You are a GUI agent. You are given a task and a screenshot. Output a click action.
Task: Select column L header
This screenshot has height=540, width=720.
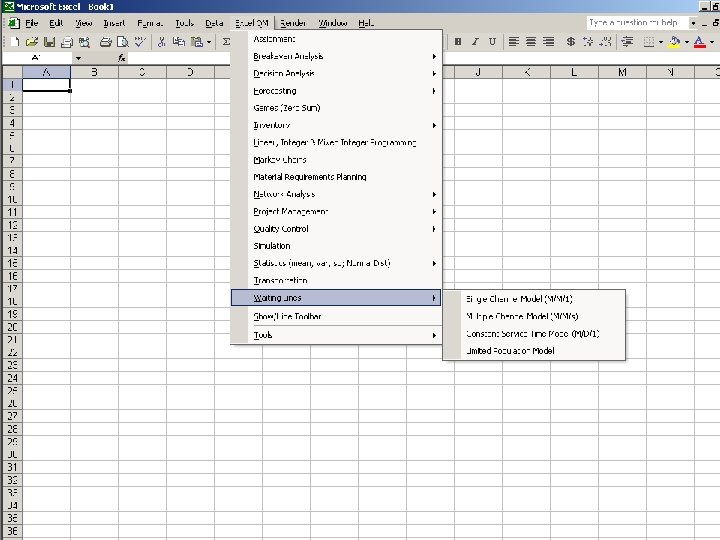pyautogui.click(x=574, y=72)
